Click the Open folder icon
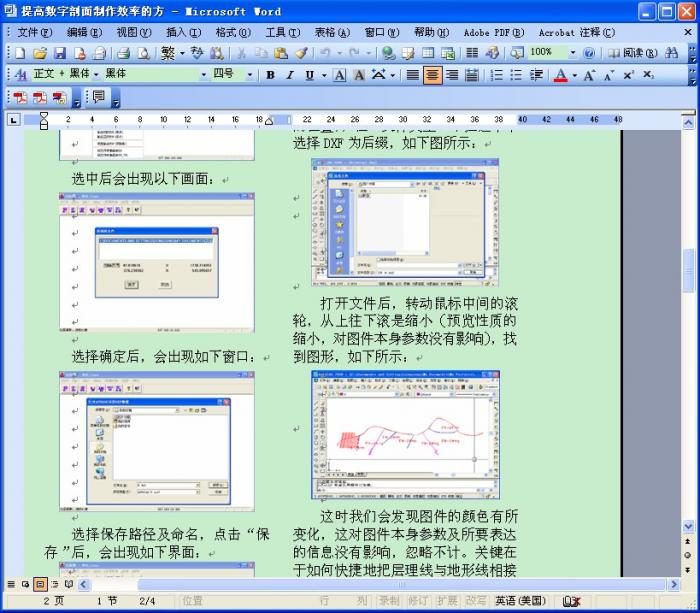 [x=40, y=53]
